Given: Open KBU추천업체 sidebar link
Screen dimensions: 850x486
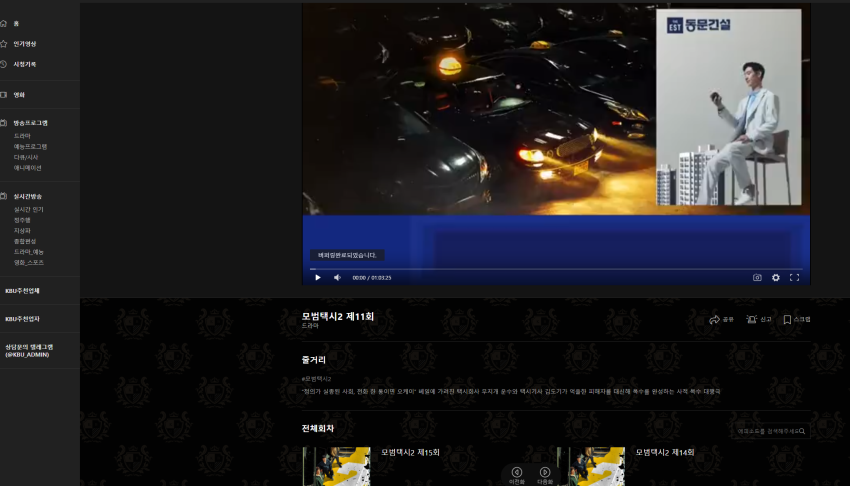Looking at the screenshot, I should click(22, 291).
